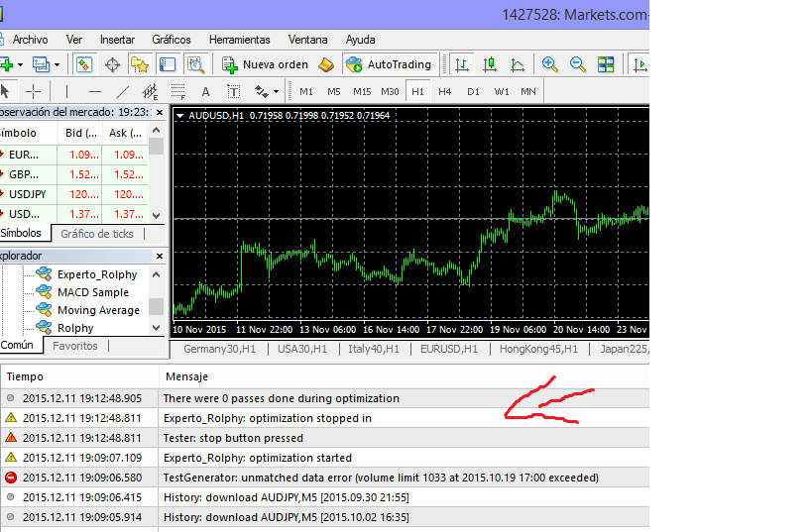Toggle the AutoTrading button
Image resolution: width=812 pixels, height=532 pixels.
click(x=390, y=64)
